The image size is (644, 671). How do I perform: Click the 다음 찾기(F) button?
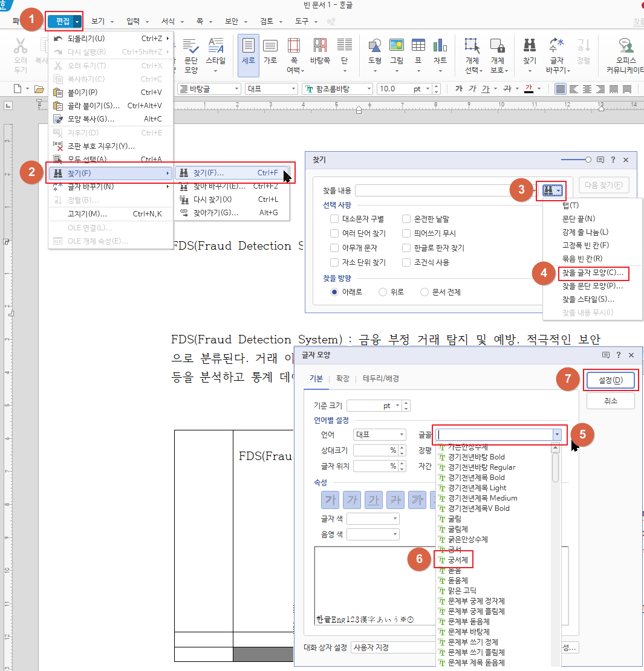(x=603, y=186)
